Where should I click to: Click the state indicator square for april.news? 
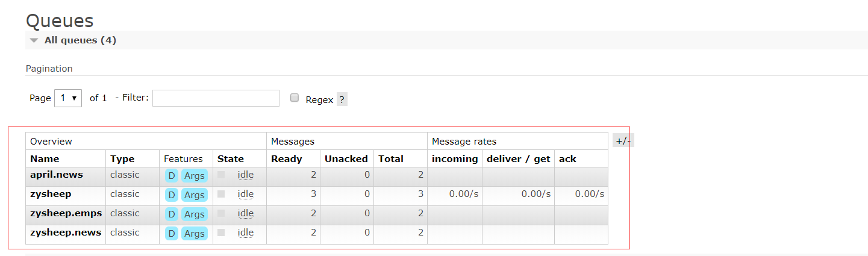pos(221,175)
